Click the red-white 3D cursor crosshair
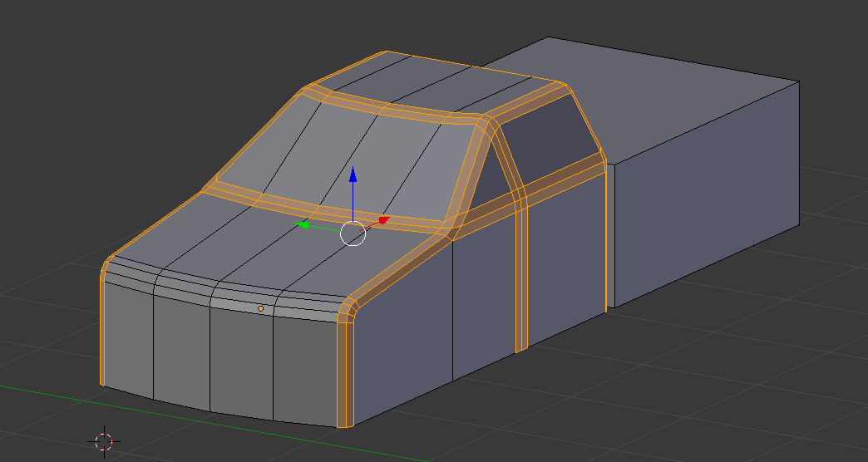 pyautogui.click(x=104, y=441)
